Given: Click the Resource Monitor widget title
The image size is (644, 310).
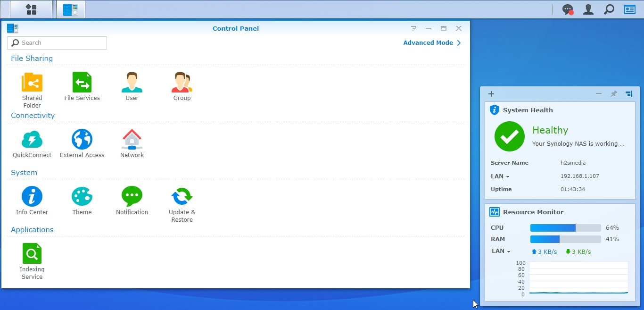Looking at the screenshot, I should [x=533, y=212].
